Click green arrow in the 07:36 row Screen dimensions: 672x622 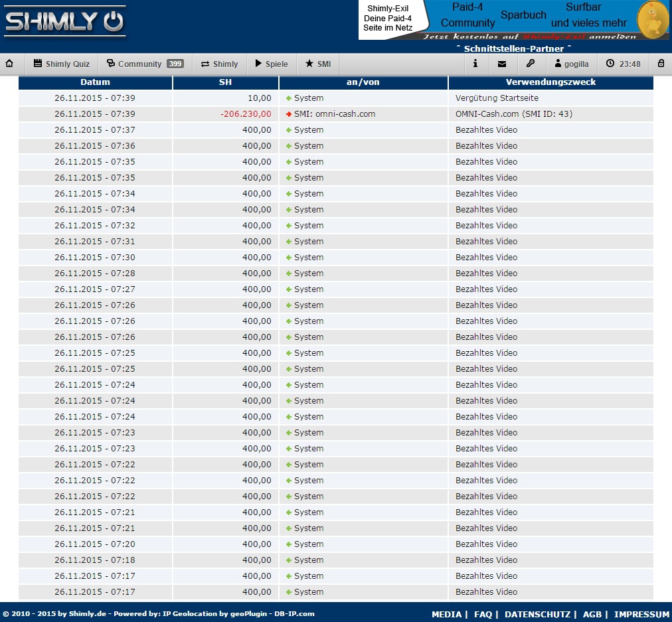pos(289,145)
